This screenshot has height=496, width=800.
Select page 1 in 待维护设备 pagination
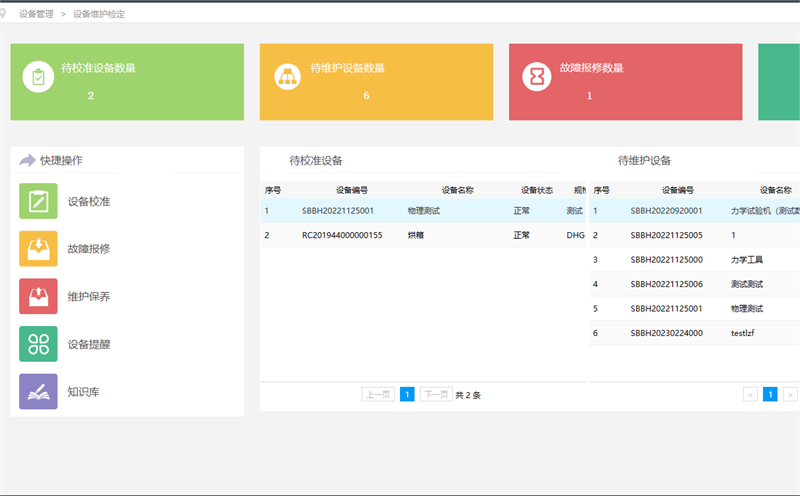[x=770, y=395]
